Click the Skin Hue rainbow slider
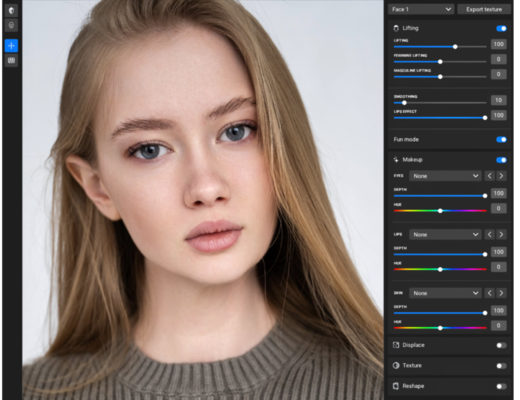This screenshot has height=400, width=520. 440,328
